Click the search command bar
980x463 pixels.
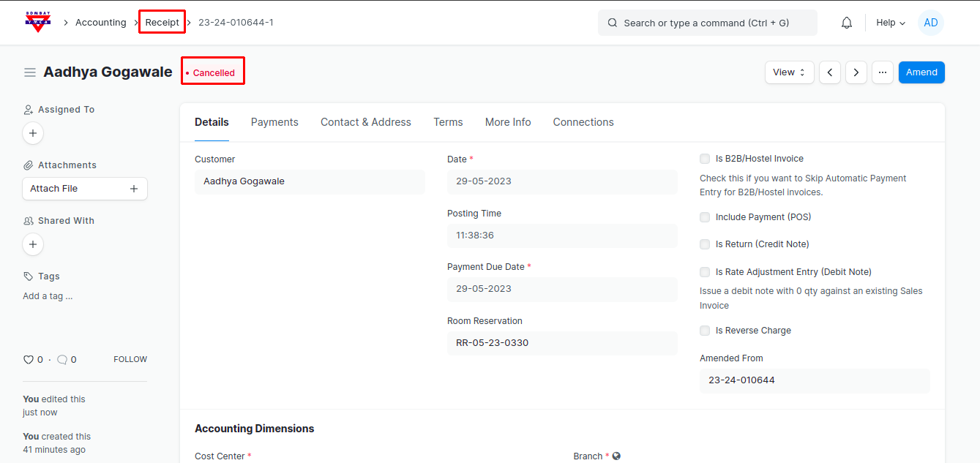[707, 23]
